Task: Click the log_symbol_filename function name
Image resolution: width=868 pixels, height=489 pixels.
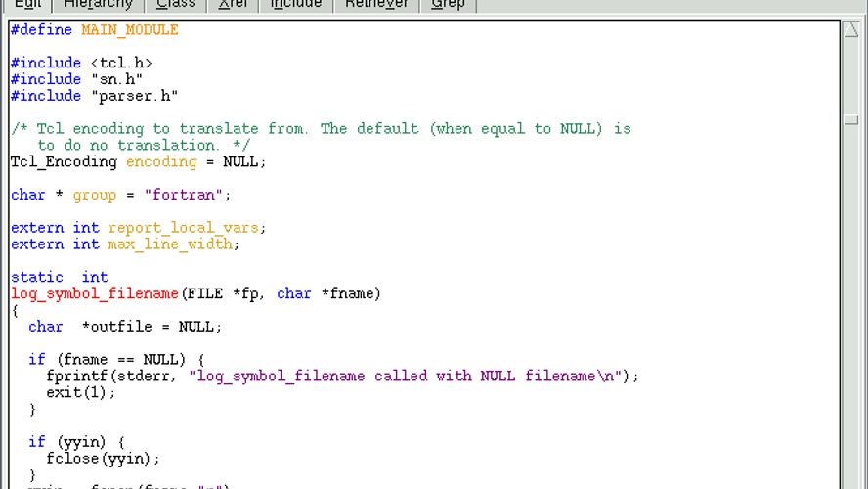Action: (95, 293)
